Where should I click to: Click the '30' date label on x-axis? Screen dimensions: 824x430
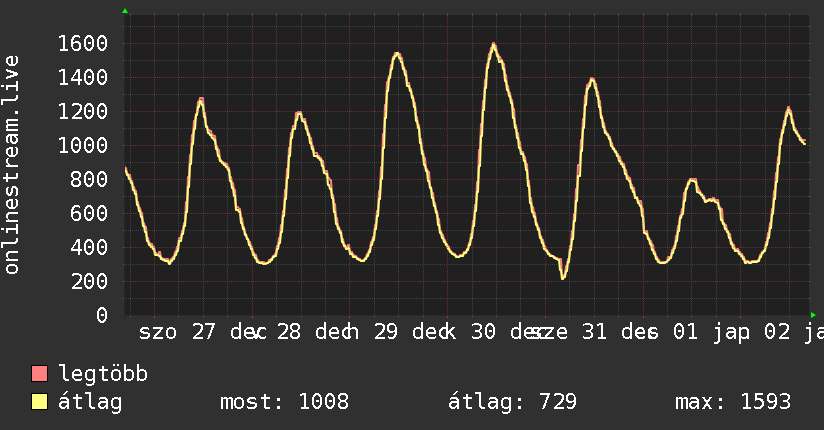[x=483, y=332]
